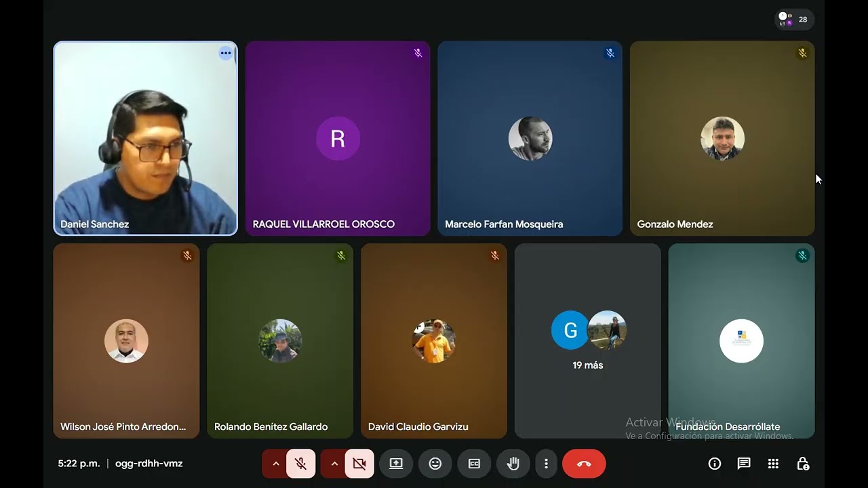868x488 pixels.
Task: Click muted mic icon on Raquel Villarroel tile
Action: pyautogui.click(x=418, y=53)
